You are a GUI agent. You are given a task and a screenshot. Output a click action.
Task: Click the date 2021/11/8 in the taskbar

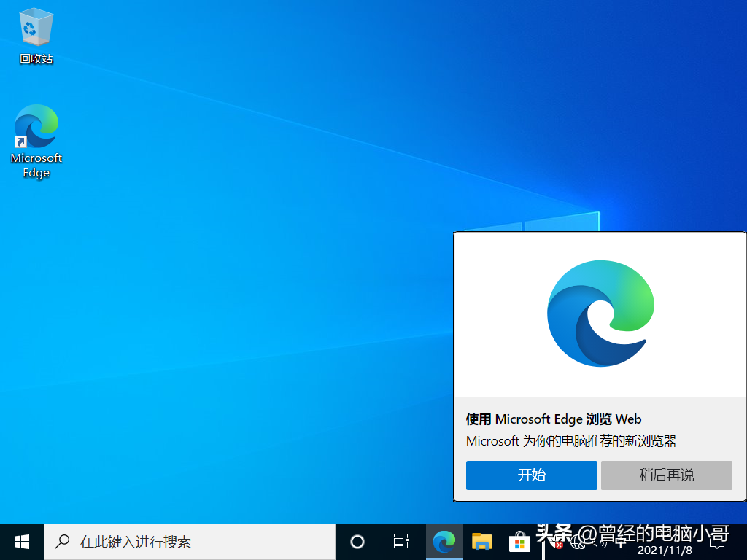[x=665, y=551]
